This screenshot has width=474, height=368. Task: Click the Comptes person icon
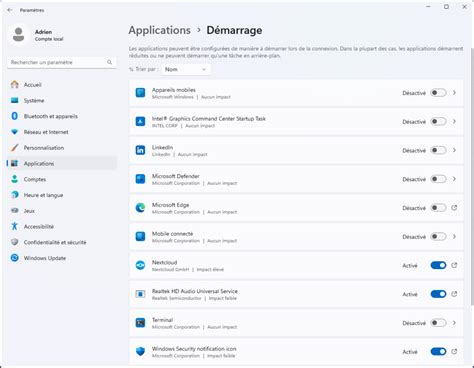[14, 179]
